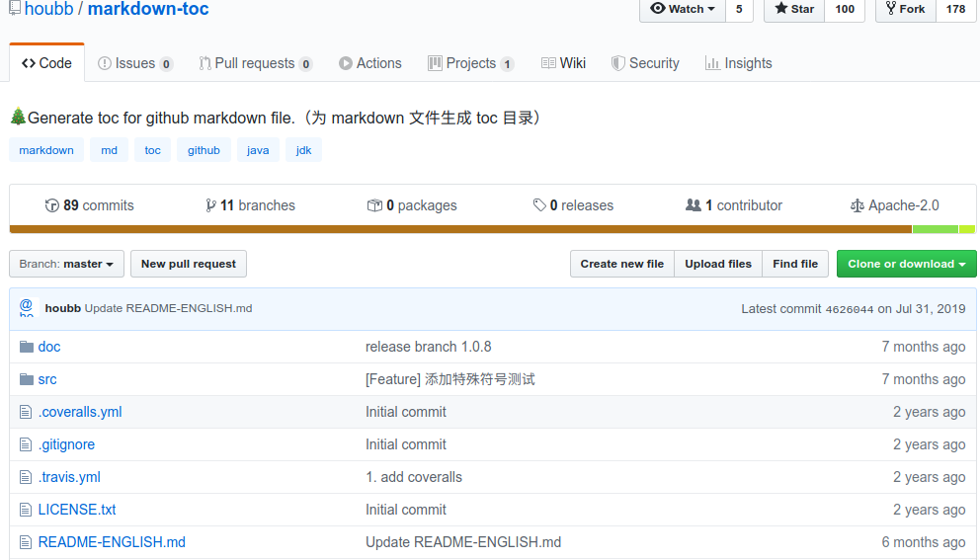Open the .gitignore file
This screenshot has height=560, width=980.
point(66,444)
